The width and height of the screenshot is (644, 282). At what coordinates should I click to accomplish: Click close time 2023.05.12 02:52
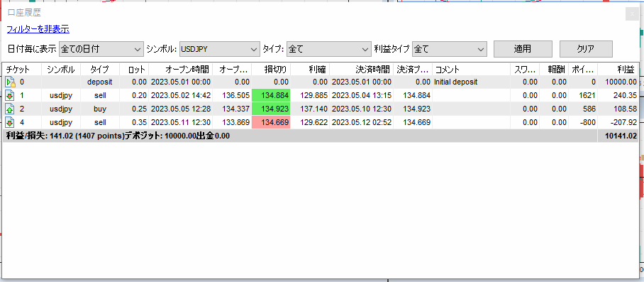362,122
